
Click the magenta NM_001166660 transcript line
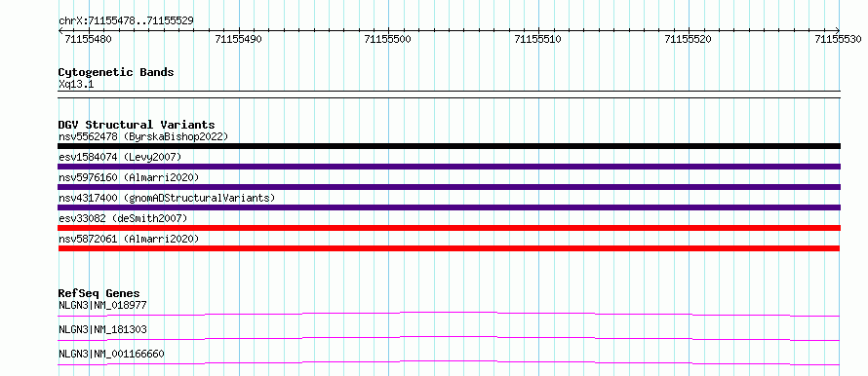pyautogui.click(x=449, y=362)
